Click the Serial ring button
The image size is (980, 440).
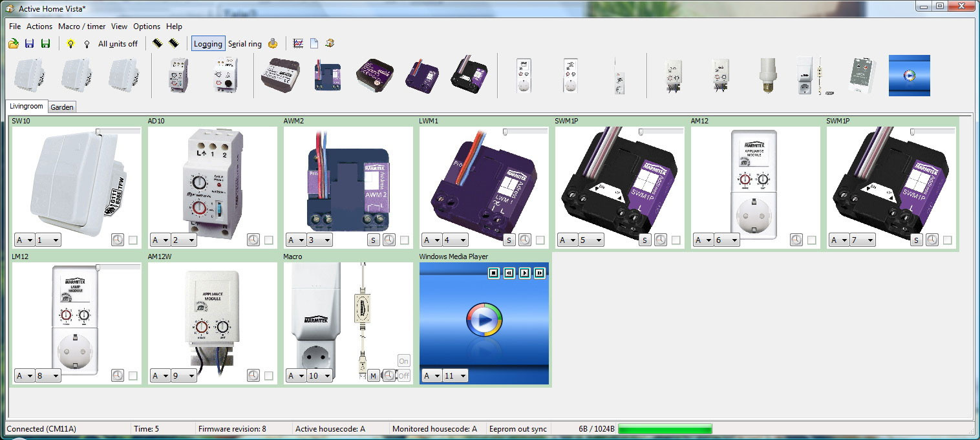(245, 44)
